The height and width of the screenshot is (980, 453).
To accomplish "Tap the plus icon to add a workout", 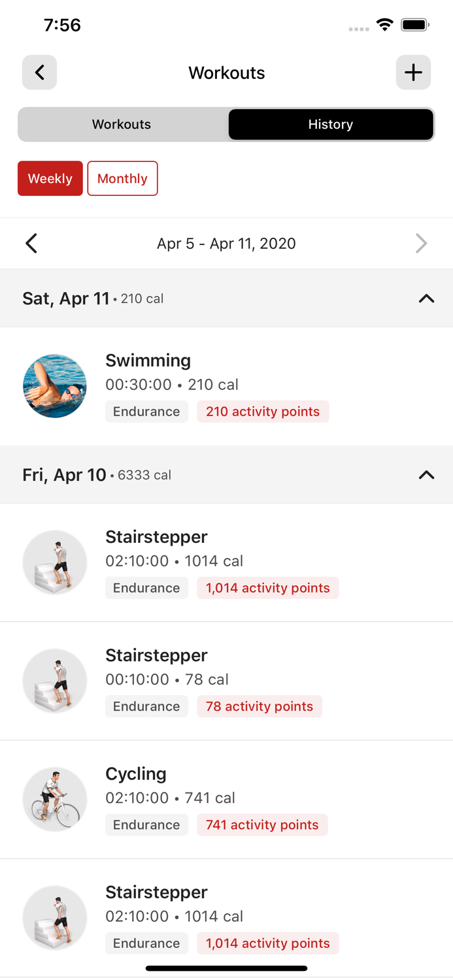I will [x=413, y=73].
